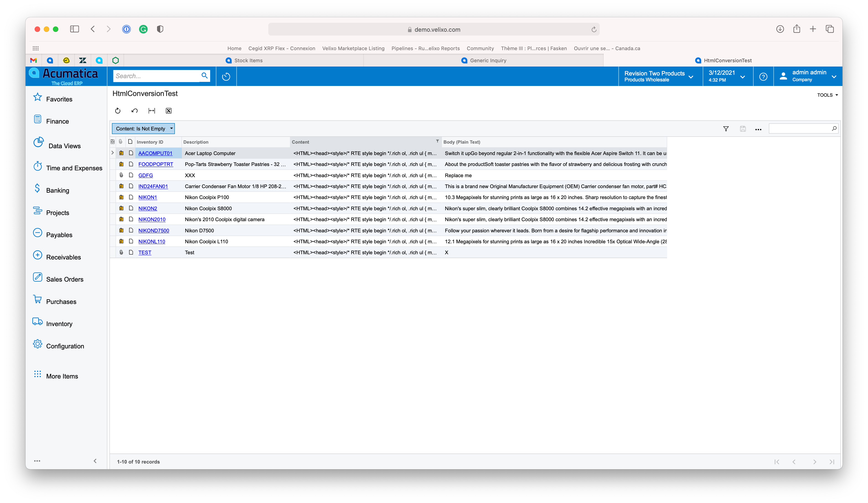Image resolution: width=868 pixels, height=503 pixels.
Task: Open the FOODPOPTRT inventory link
Action: tap(156, 164)
